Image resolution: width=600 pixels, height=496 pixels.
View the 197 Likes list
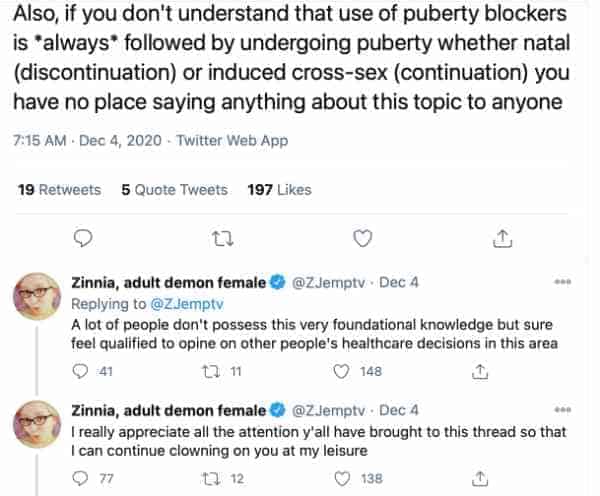pyautogui.click(x=279, y=190)
